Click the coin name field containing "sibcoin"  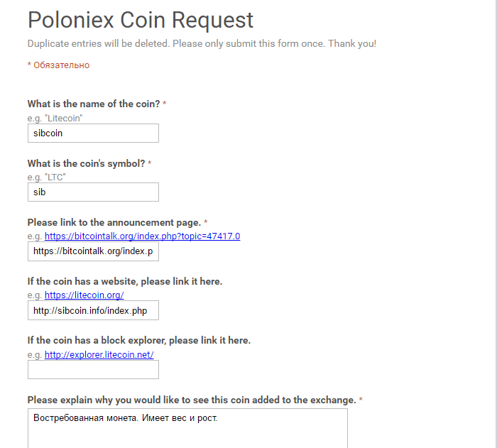(93, 133)
